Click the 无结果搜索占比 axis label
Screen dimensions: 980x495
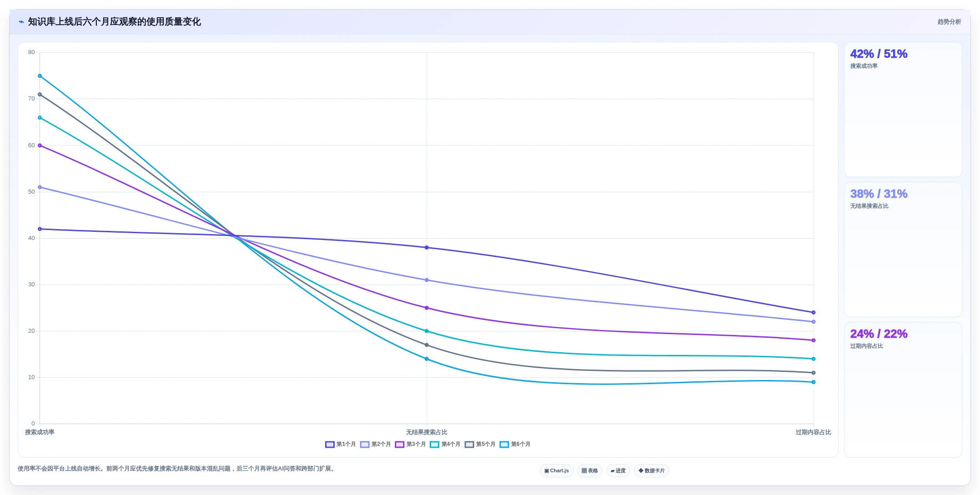[427, 432]
